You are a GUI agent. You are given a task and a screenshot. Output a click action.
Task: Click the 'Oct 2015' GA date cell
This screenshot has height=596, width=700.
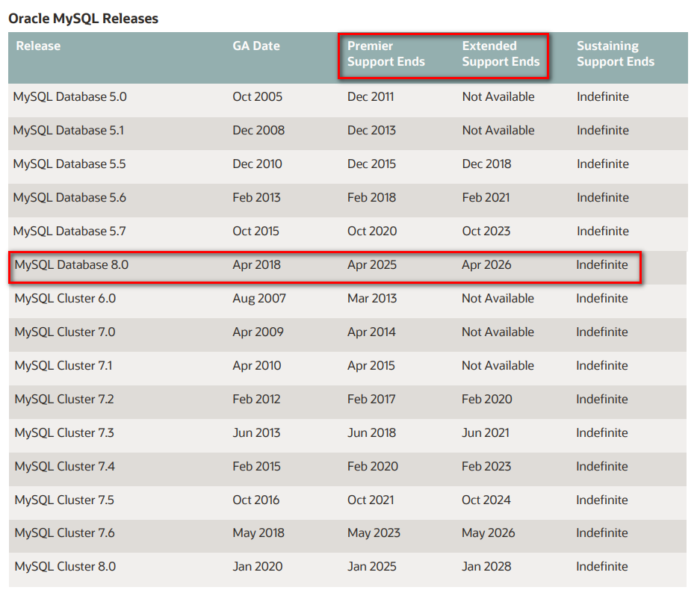pos(255,232)
